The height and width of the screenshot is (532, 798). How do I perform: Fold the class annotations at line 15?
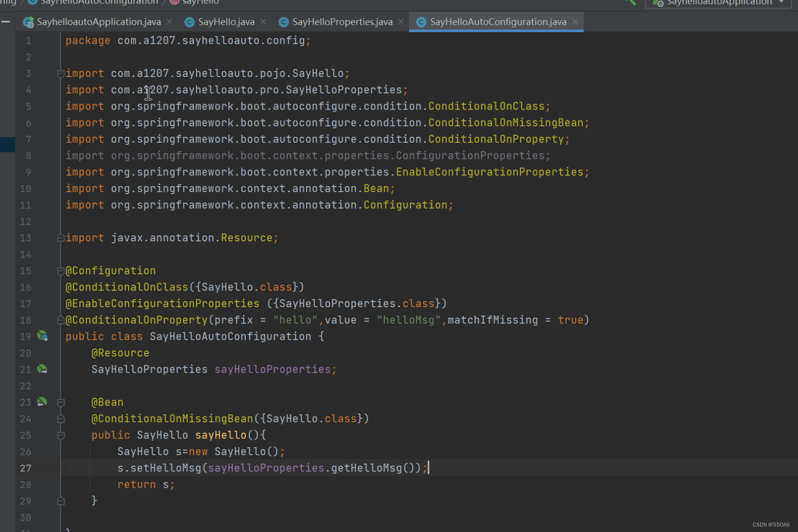(x=60, y=271)
